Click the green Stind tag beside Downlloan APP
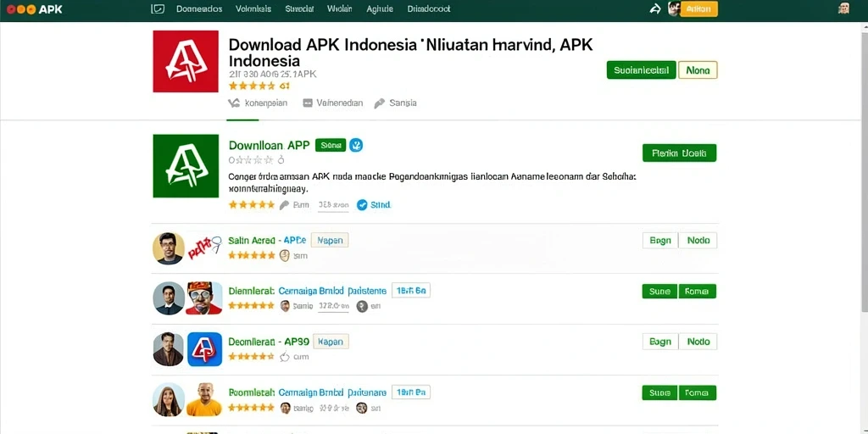The image size is (868, 434). (x=331, y=145)
